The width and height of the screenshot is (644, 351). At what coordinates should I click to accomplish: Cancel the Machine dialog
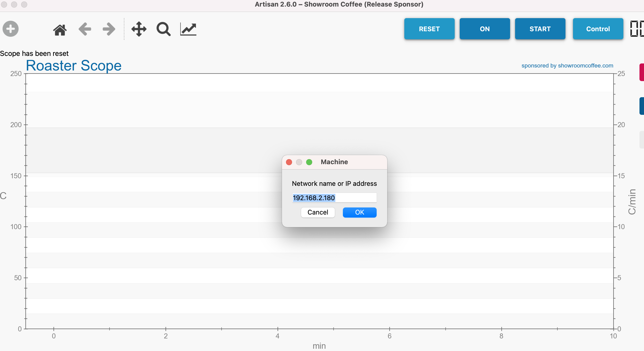[318, 212]
